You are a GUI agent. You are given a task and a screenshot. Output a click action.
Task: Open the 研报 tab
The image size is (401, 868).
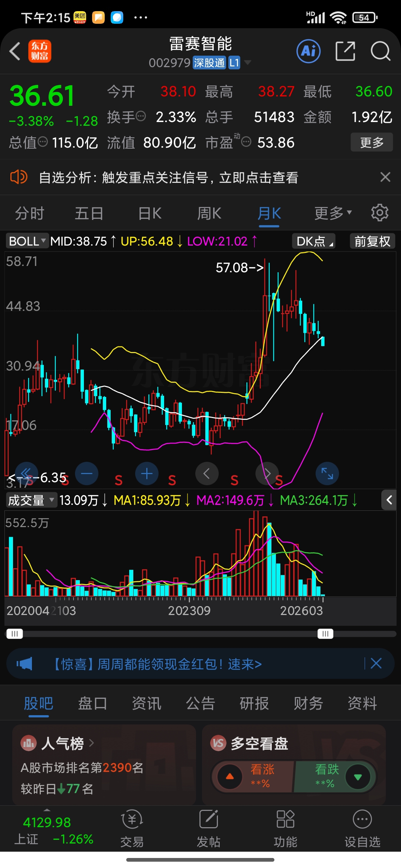click(254, 703)
